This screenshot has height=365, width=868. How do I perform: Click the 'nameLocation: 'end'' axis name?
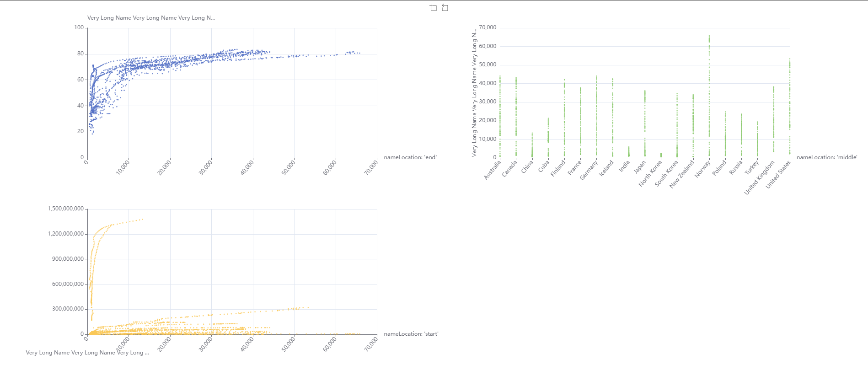pyautogui.click(x=410, y=157)
